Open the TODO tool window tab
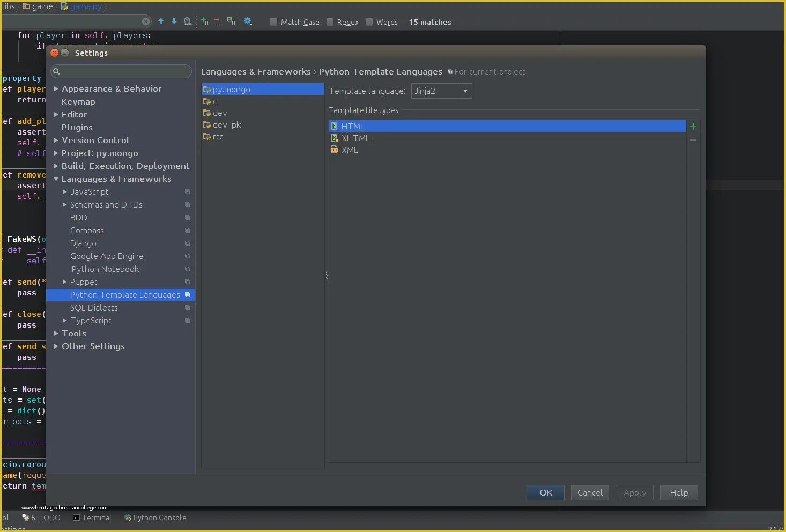 [x=41, y=518]
